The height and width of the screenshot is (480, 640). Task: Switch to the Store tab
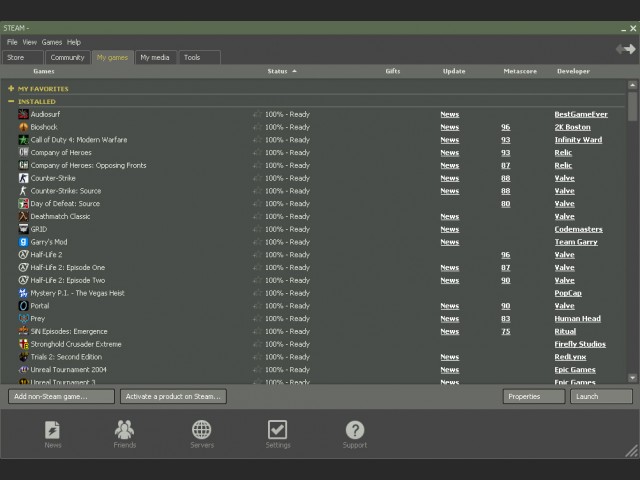point(23,58)
